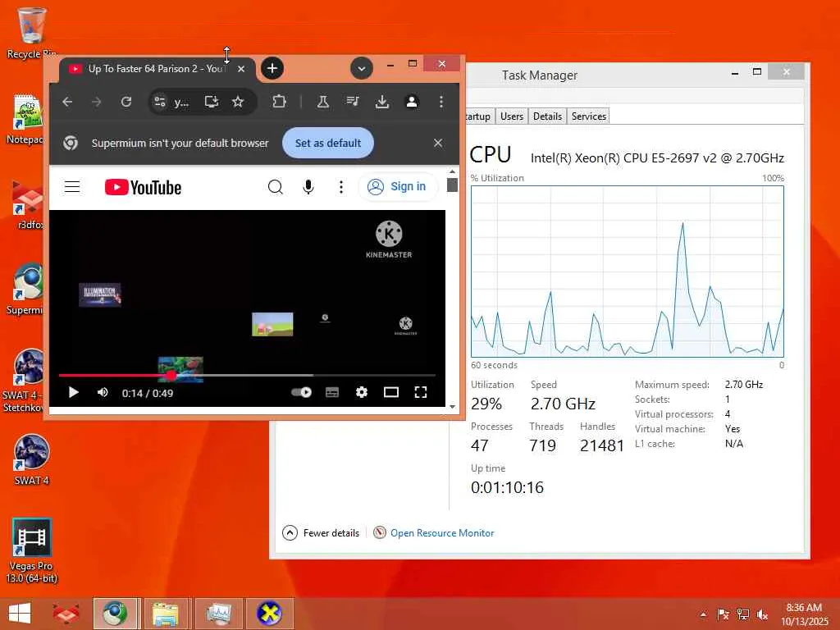This screenshot has height=630, width=840.
Task: Open the taskbar clock showing 8:36 AM
Action: click(804, 614)
